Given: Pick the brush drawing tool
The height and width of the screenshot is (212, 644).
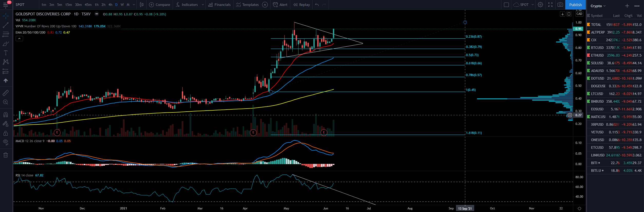Looking at the screenshot, I should [x=6, y=44].
